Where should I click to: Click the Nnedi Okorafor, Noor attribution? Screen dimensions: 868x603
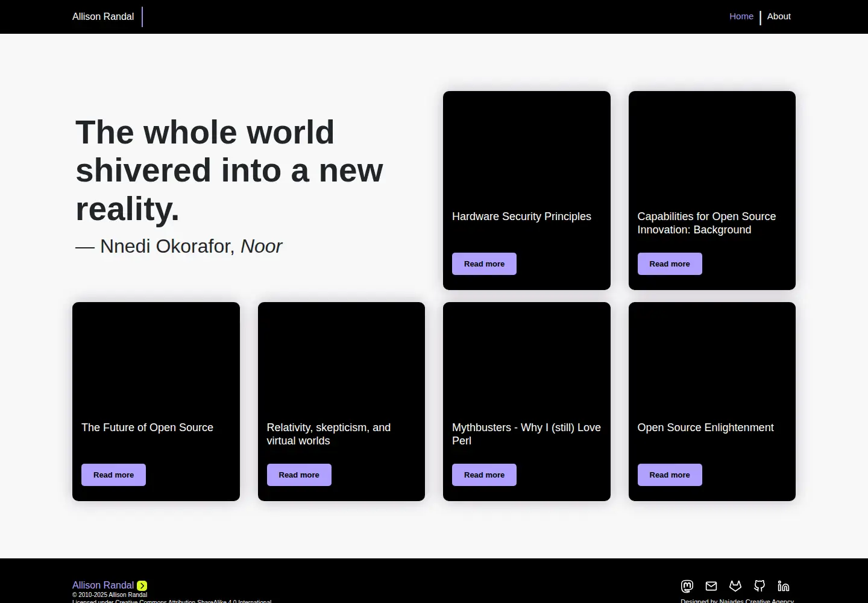[178, 246]
